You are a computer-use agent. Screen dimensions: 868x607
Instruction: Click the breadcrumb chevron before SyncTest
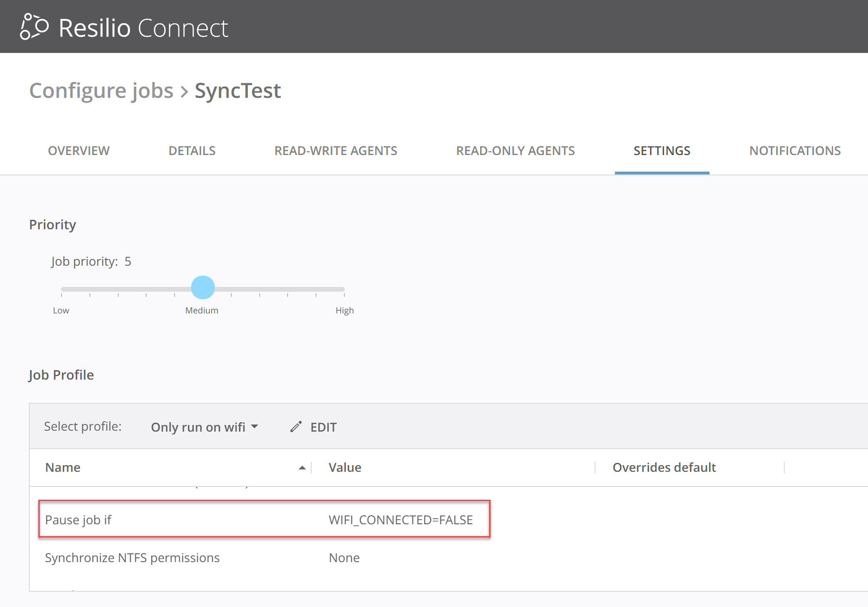point(184,91)
